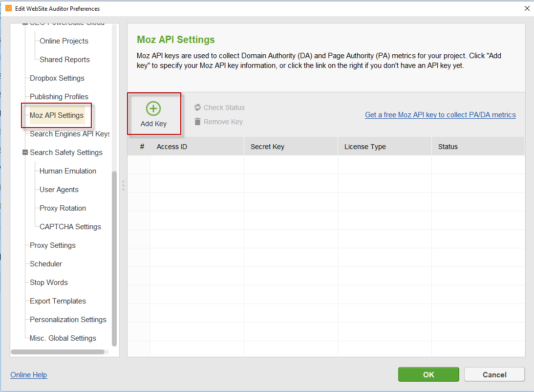Click the green plus Add Key icon
Image resolution: width=534 pixels, height=392 pixels.
153,109
